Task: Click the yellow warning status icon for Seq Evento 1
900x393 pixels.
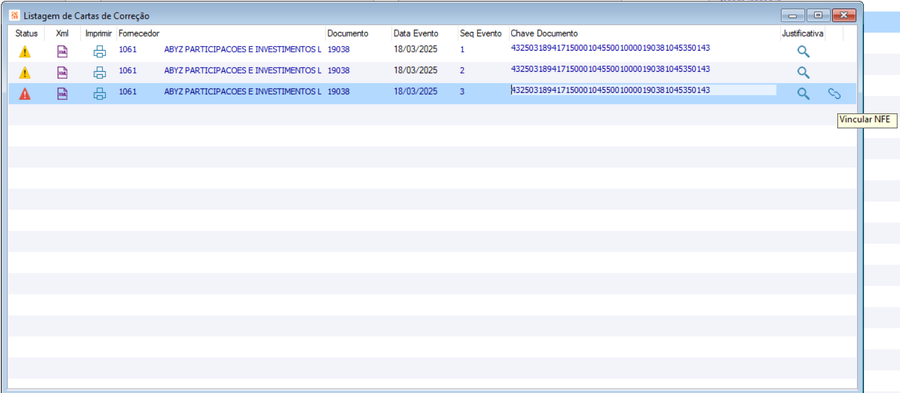Action: (25, 52)
